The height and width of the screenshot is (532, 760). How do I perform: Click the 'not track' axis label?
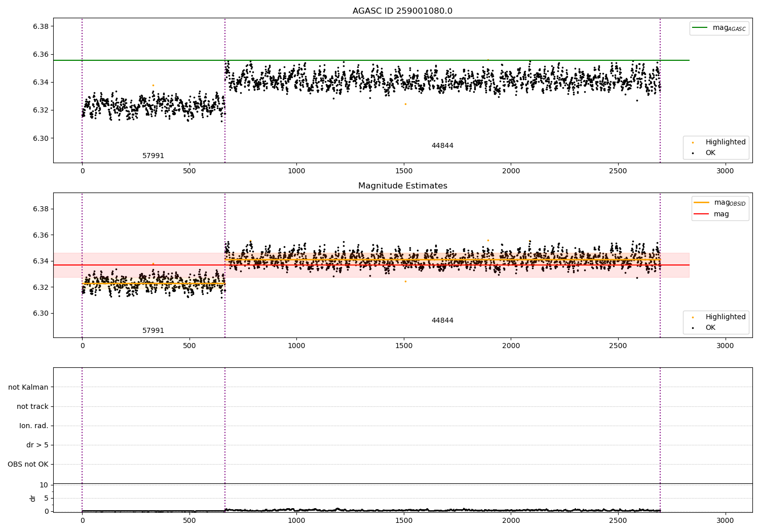coord(32,406)
